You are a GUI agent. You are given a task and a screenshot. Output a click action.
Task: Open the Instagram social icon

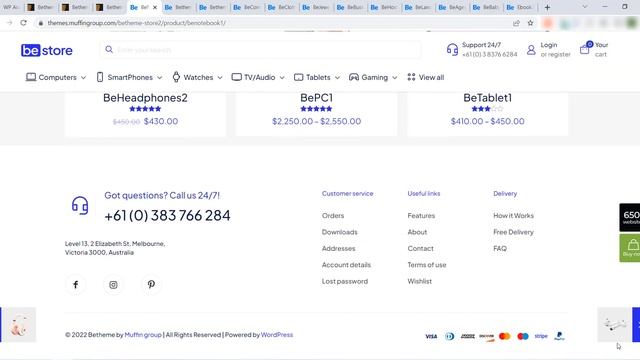point(113,284)
